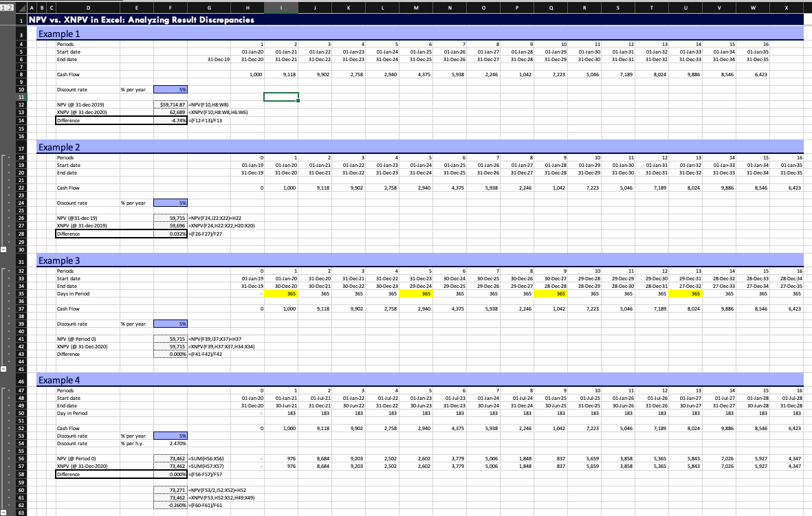Select row header 12
Image resolution: width=812 pixels, height=516 pixels.
[21, 104]
